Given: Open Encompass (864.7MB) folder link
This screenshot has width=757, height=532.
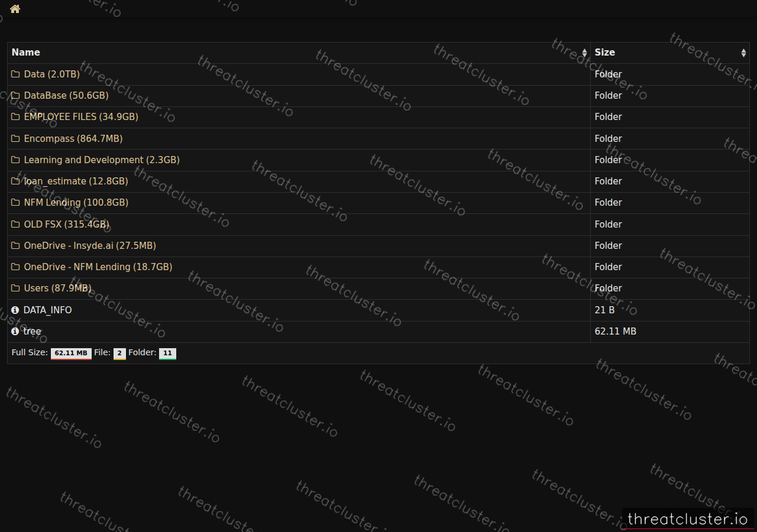Looking at the screenshot, I should [73, 139].
